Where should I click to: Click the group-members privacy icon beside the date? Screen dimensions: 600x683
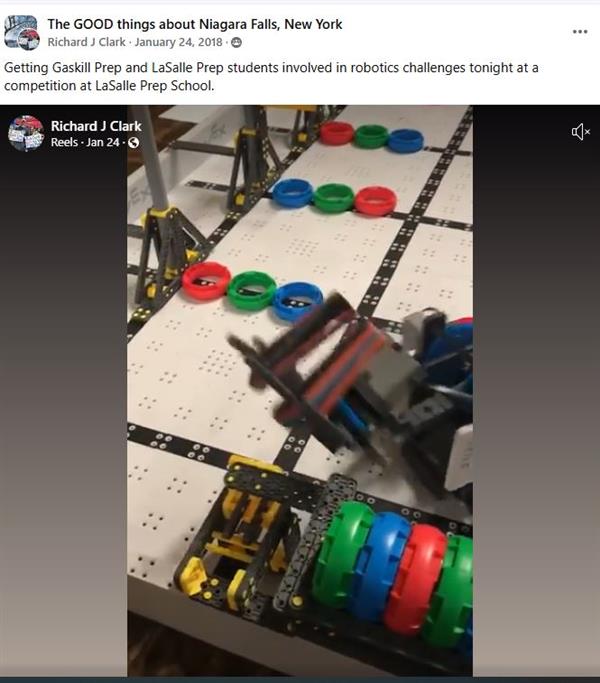coord(236,42)
